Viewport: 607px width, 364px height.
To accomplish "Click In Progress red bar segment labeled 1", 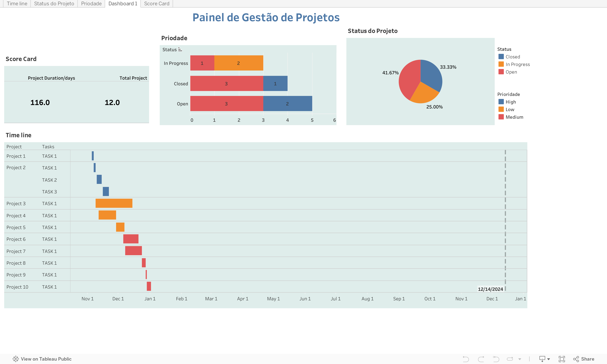I will pos(202,63).
